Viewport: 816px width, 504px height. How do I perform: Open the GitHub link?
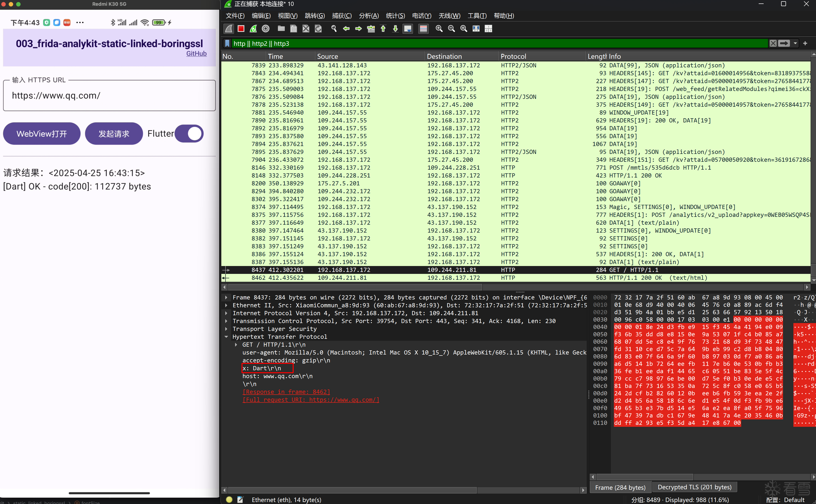[196, 54]
